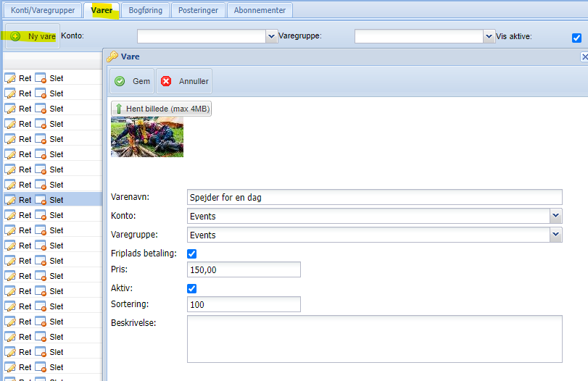Image resolution: width=588 pixels, height=381 pixels.
Task: Switch to the Bogføring tab
Action: (146, 10)
